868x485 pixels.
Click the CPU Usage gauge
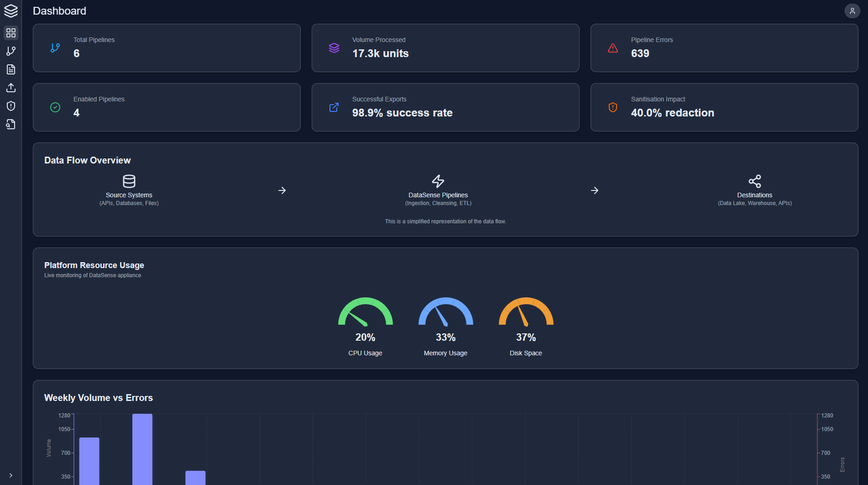tap(365, 313)
